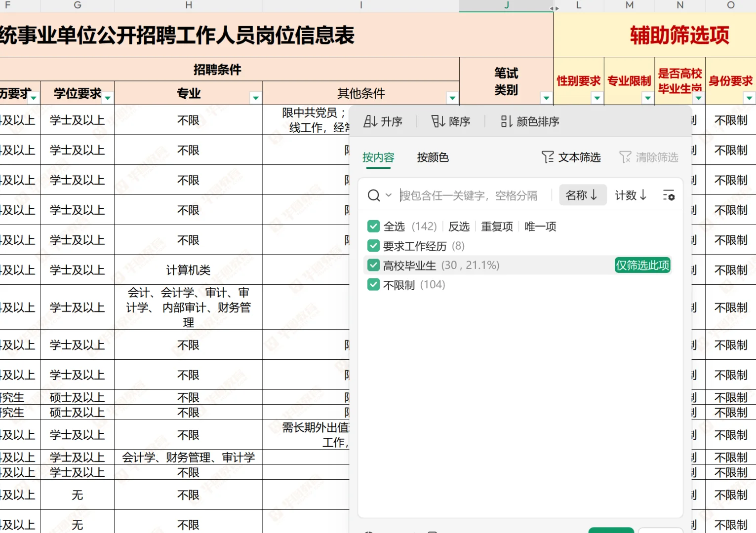Select column J header

(506, 5)
